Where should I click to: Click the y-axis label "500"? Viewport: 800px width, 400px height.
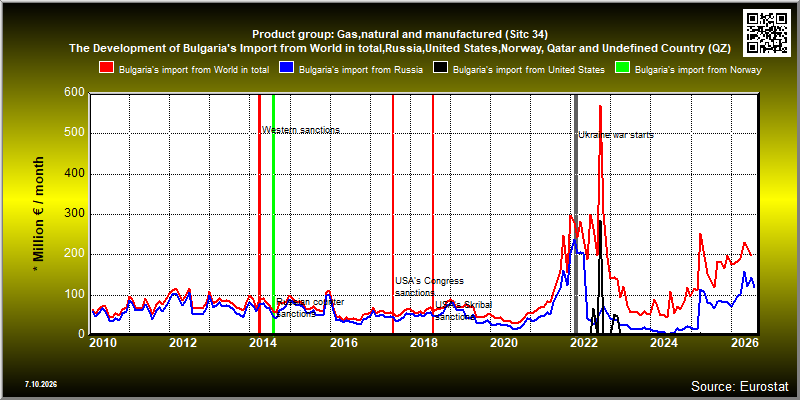(76, 134)
